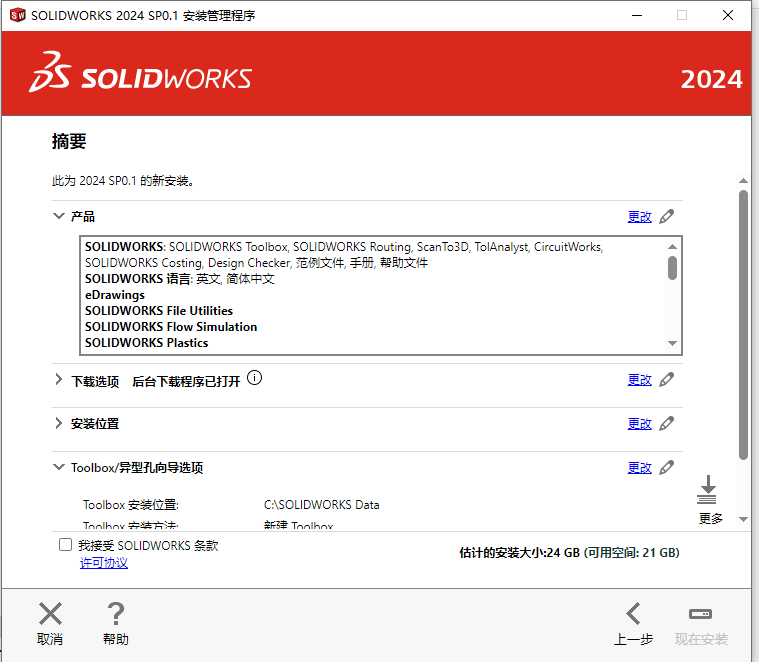The image size is (759, 662).
Task: Click the 取消 X icon
Action: coord(50,614)
